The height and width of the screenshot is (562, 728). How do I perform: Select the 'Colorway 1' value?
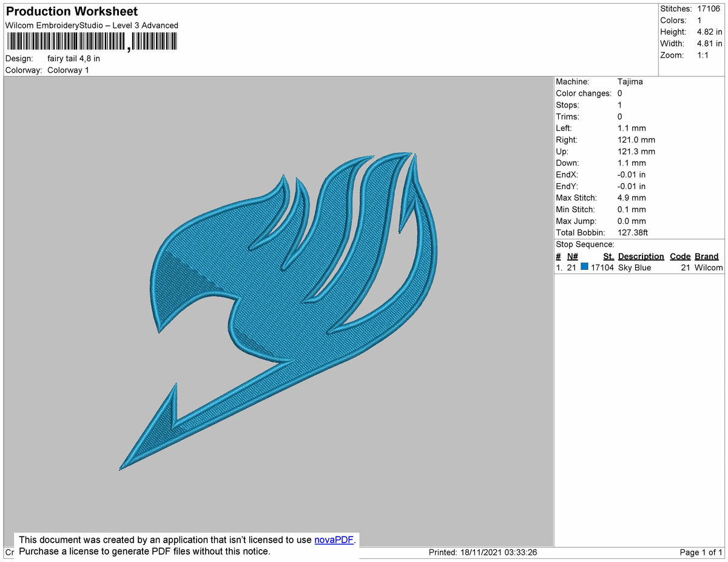coord(68,70)
